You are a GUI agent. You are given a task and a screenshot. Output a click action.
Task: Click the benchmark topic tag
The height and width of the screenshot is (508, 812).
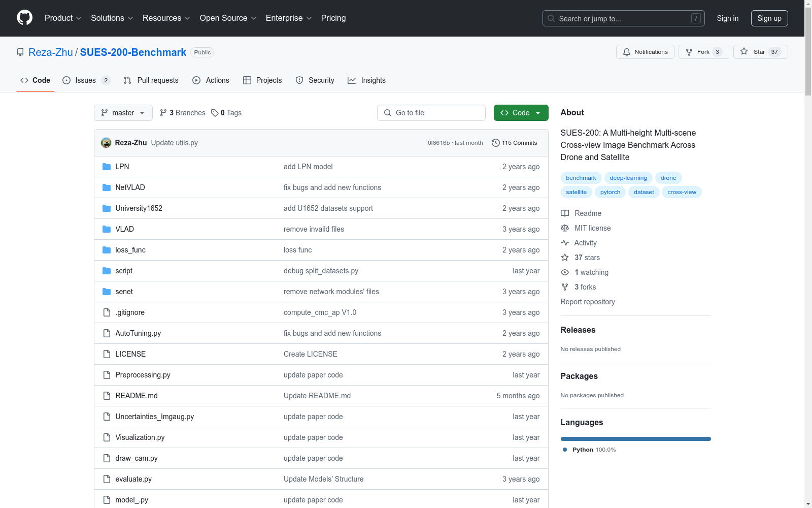pos(581,178)
